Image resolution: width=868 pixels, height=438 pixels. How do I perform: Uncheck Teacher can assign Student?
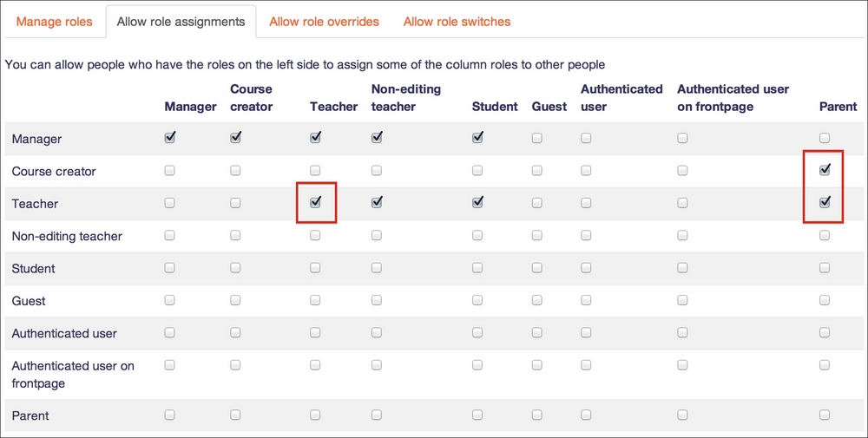click(477, 203)
